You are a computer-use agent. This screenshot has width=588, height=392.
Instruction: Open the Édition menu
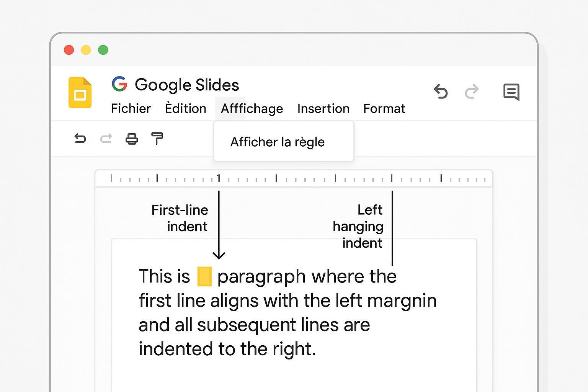click(x=186, y=109)
